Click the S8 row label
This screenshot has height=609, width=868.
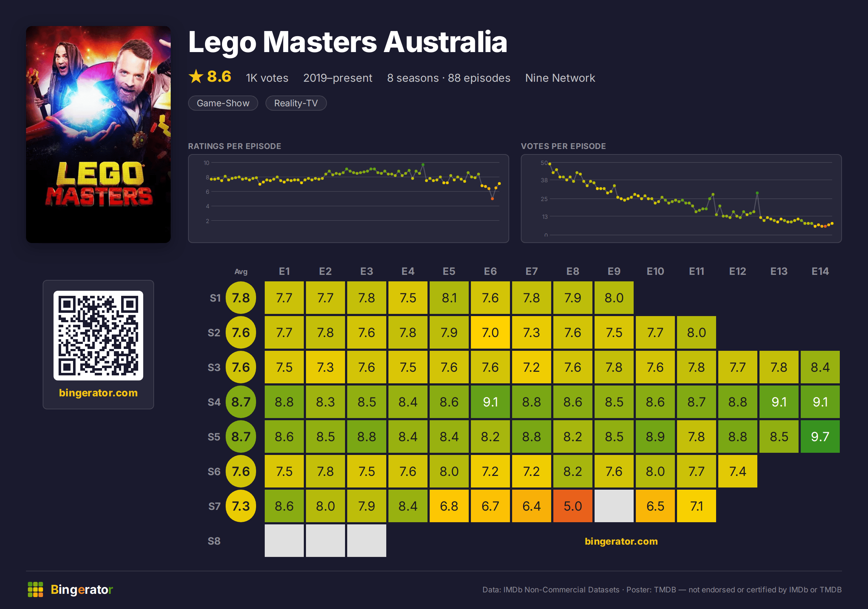[214, 541]
